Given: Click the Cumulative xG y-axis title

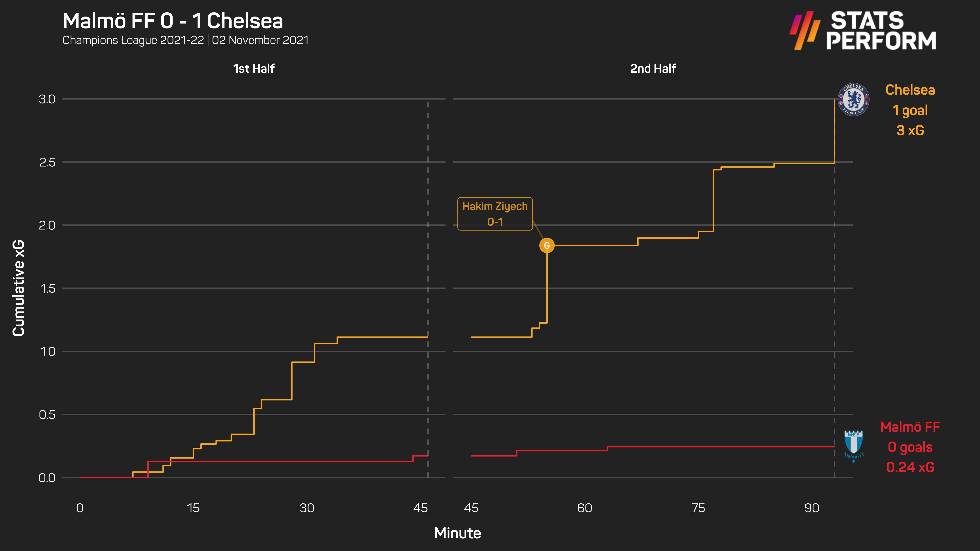Looking at the screenshot, I should [18, 288].
